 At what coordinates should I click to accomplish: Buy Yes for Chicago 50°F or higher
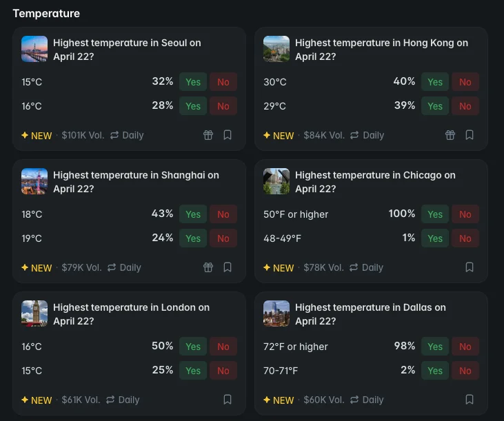click(x=435, y=214)
